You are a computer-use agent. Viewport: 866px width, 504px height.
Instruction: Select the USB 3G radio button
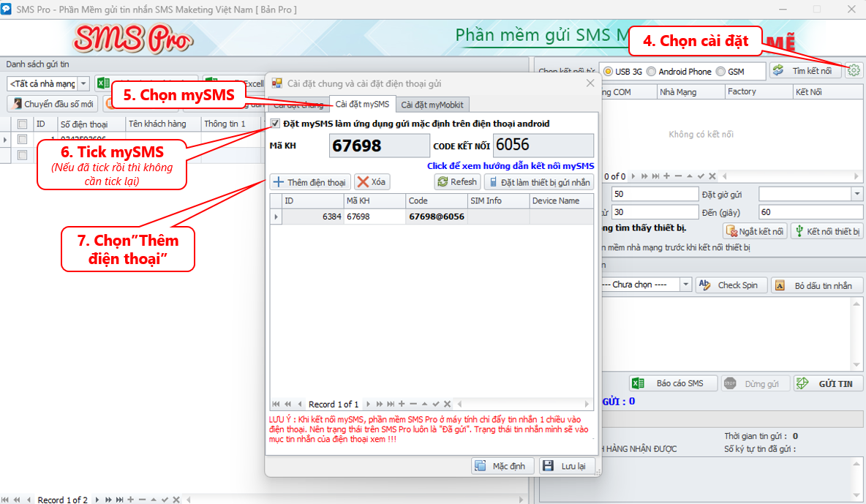(608, 71)
